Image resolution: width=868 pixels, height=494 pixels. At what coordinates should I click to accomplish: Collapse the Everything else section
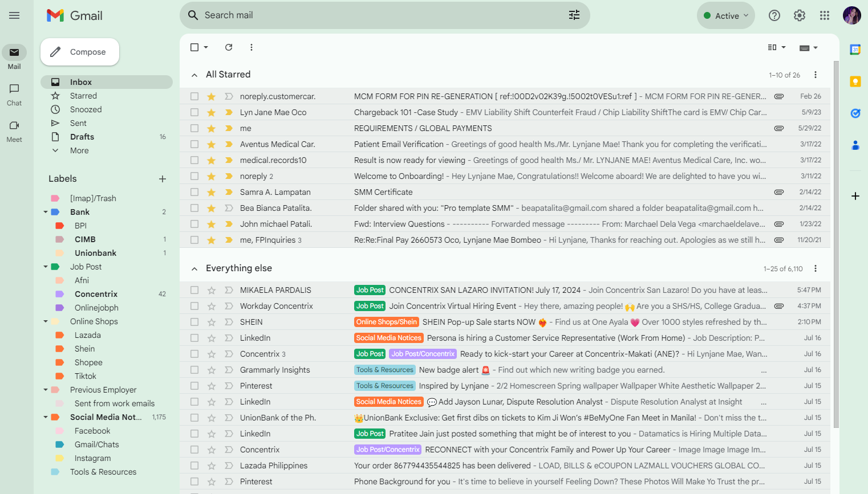tap(194, 268)
